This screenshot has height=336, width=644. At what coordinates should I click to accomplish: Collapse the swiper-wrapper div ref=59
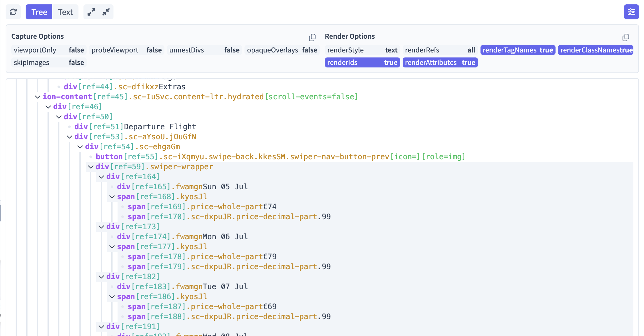91,167
